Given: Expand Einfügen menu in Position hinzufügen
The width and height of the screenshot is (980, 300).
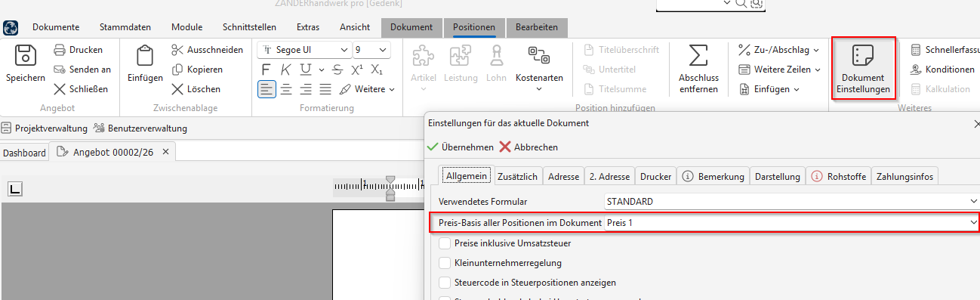Looking at the screenshot, I should coord(769,88).
